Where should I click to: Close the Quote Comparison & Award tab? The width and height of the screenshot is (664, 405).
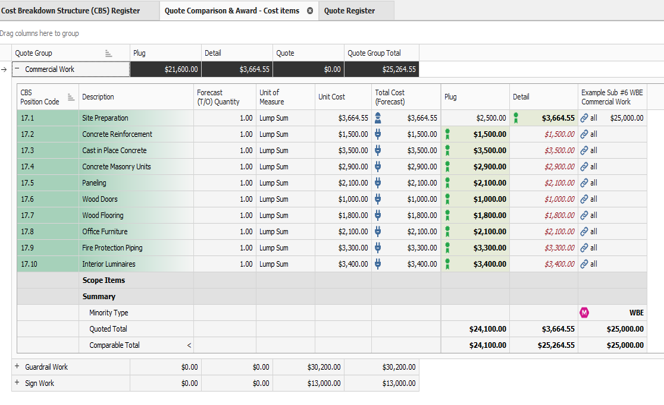[310, 11]
